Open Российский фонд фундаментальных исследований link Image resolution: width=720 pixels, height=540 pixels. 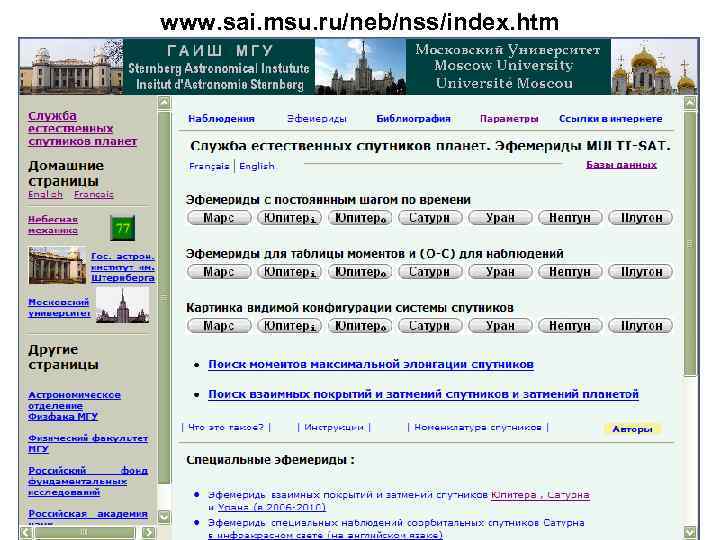click(88, 482)
